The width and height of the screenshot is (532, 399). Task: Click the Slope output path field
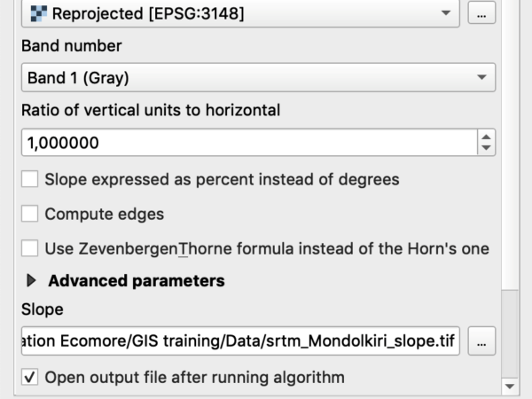coord(240,341)
